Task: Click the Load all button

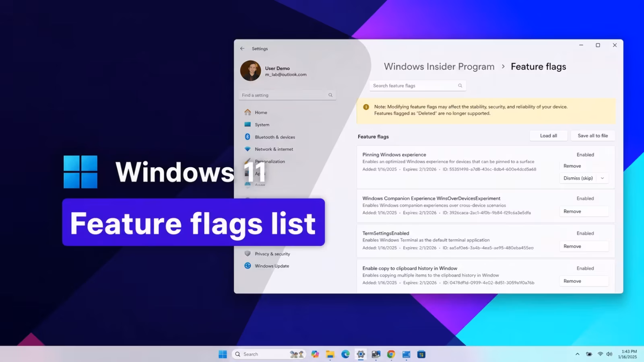Action: 549,136
